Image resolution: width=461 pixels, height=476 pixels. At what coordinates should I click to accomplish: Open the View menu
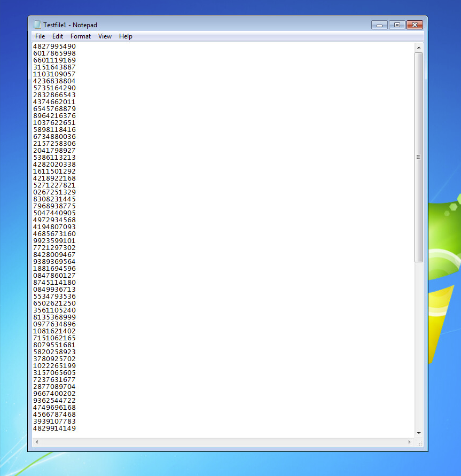point(105,36)
